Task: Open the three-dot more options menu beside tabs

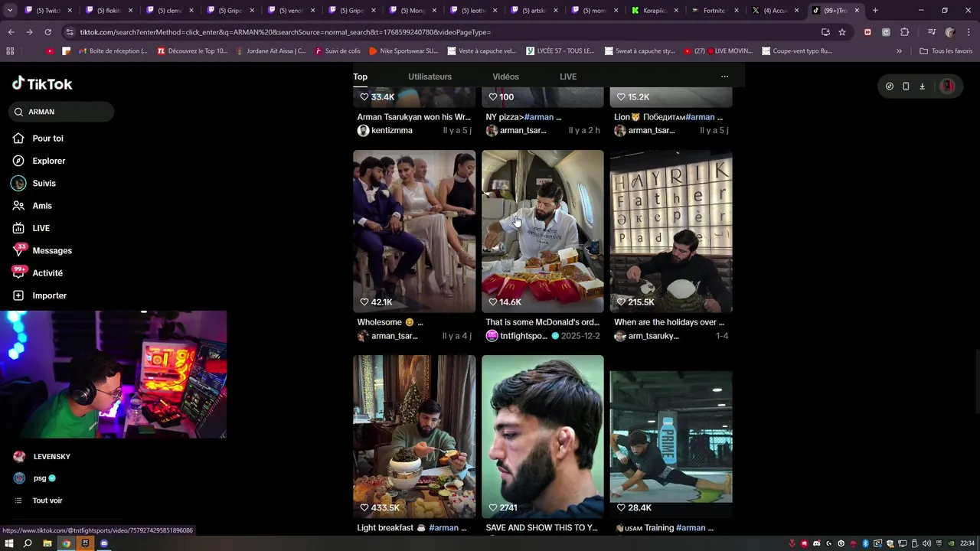Action: tap(724, 77)
